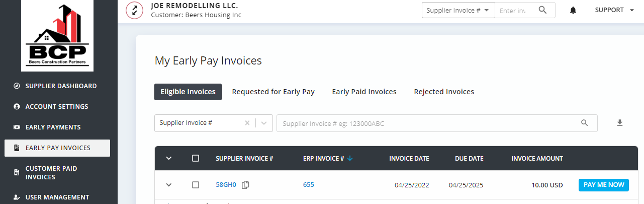
Task: Focus the Supplier Invoice # filter field
Action: [x=427, y=123]
